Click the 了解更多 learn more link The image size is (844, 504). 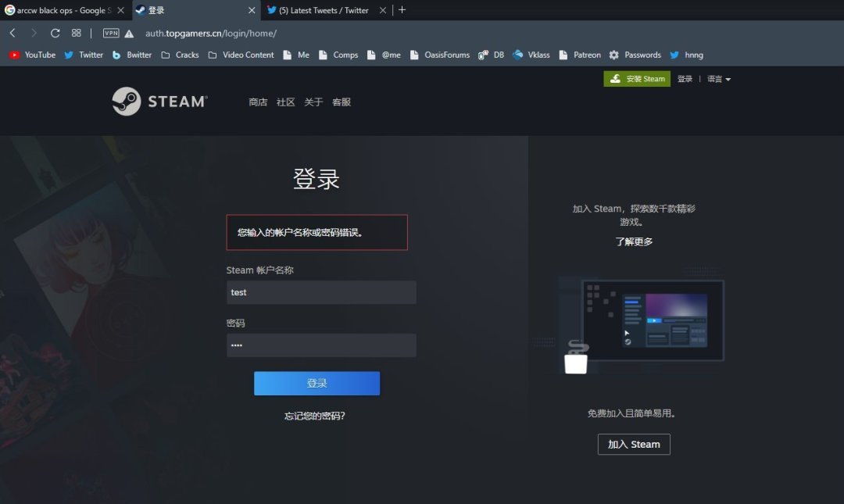(x=634, y=241)
